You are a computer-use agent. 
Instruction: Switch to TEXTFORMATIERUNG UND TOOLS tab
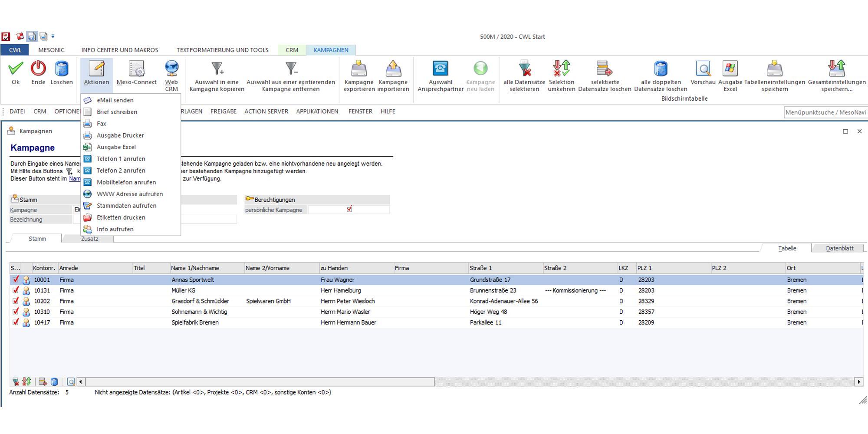click(x=223, y=50)
